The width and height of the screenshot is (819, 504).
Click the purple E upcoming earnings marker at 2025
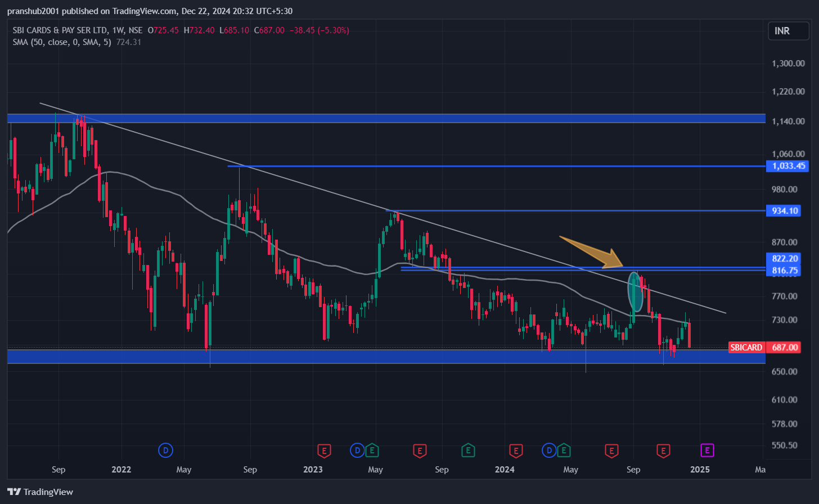click(x=707, y=450)
